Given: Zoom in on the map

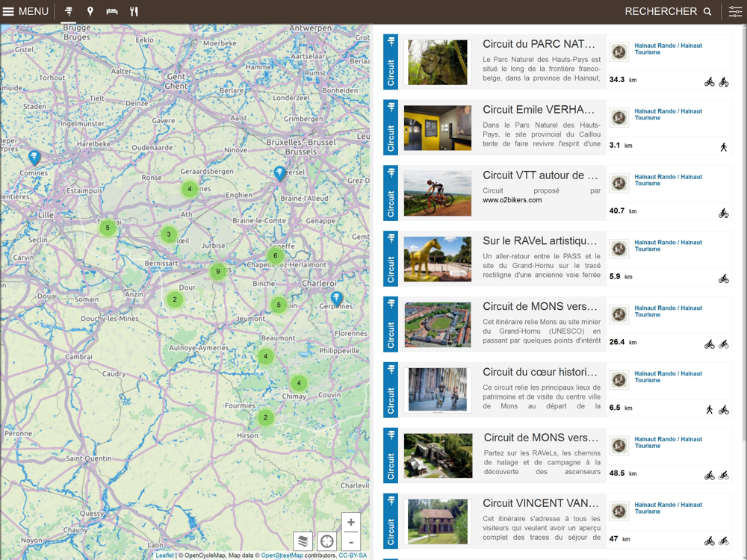Looking at the screenshot, I should click(351, 522).
